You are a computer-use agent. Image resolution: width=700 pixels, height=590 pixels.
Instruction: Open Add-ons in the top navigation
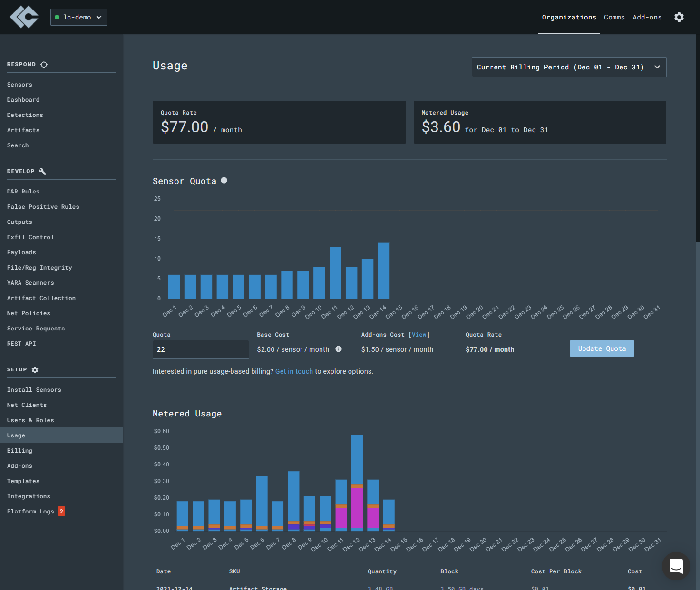point(647,17)
